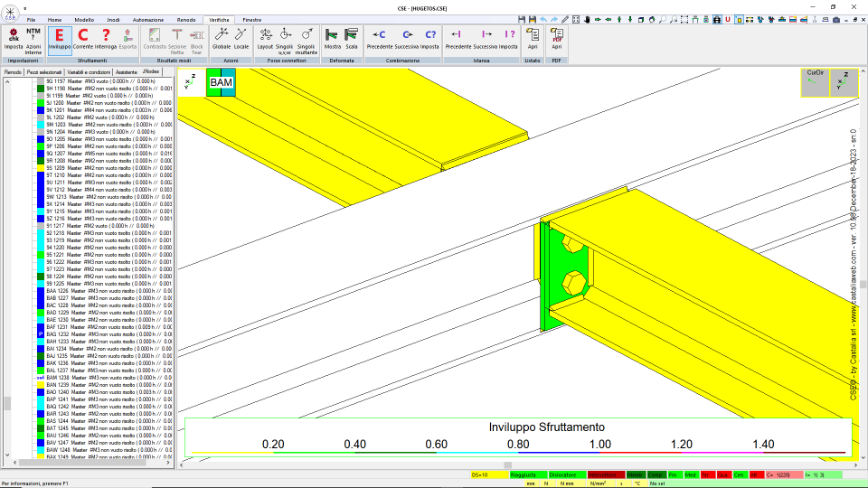Image resolution: width=868 pixels, height=488 pixels.
Task: Switch to Variabili e condizioni tab
Action: point(89,72)
